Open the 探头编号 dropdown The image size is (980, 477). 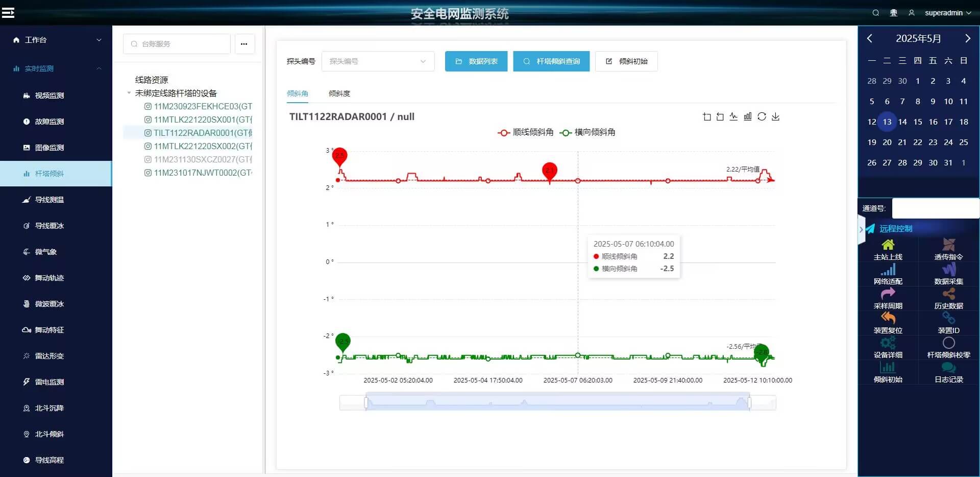[x=378, y=61]
